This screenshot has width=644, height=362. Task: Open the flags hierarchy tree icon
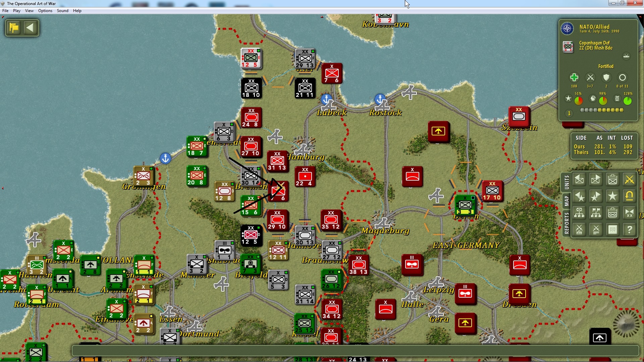click(x=596, y=213)
